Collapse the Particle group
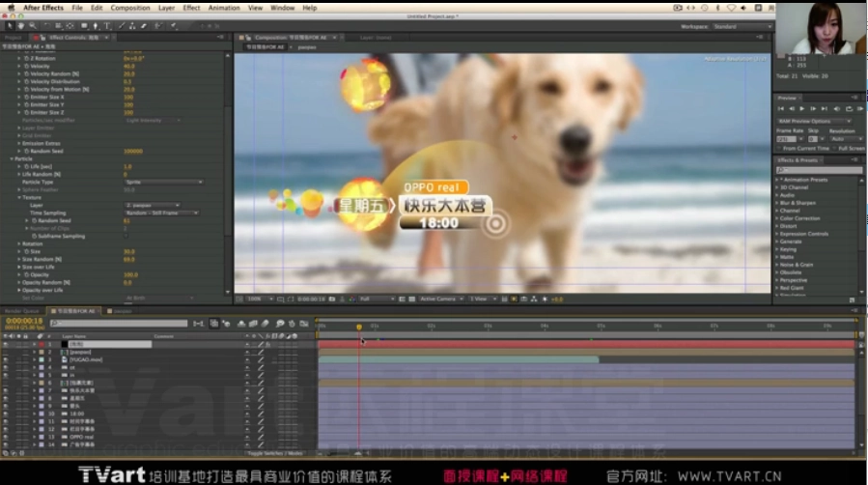This screenshot has width=868, height=485. click(x=12, y=158)
